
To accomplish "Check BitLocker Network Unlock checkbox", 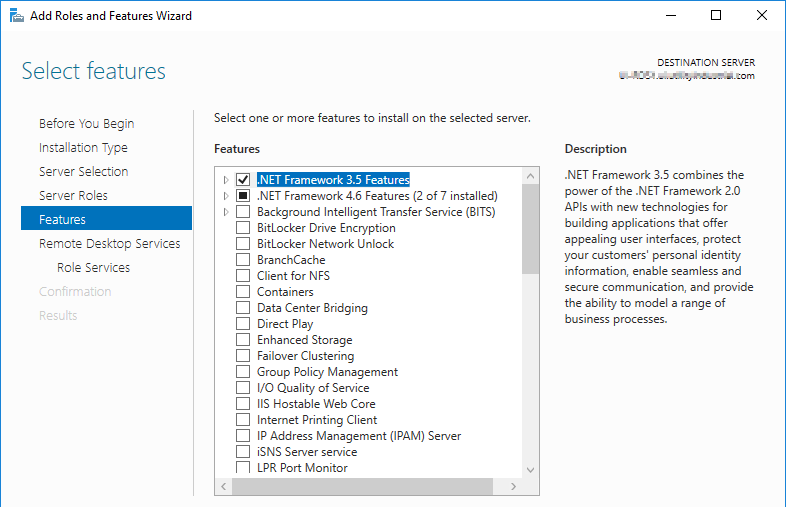I will click(x=243, y=244).
